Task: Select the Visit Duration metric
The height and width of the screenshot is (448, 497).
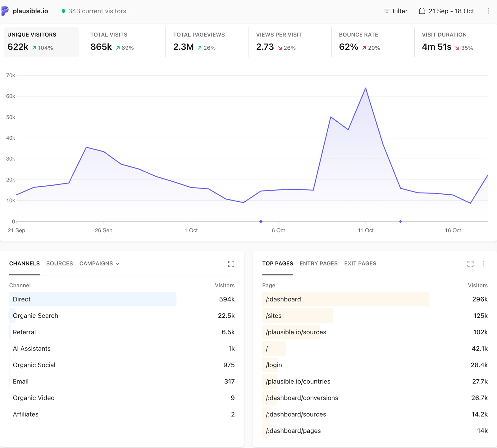Action: [456, 42]
